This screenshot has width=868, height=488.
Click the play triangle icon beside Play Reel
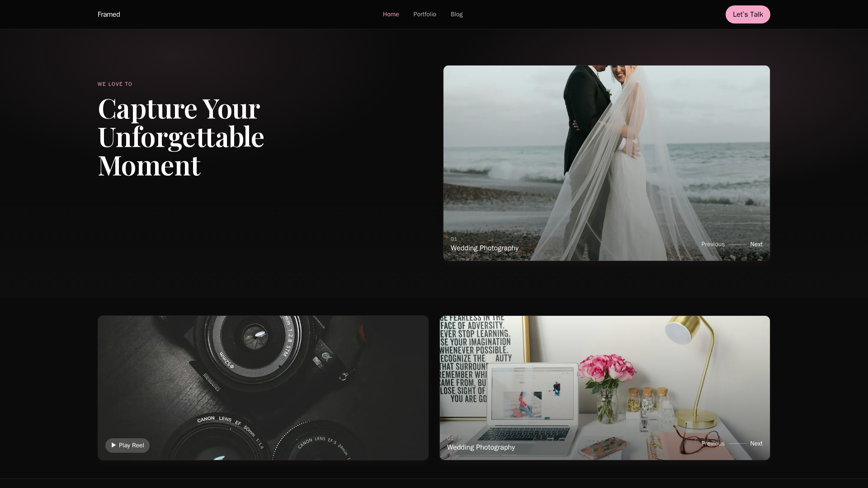click(113, 446)
